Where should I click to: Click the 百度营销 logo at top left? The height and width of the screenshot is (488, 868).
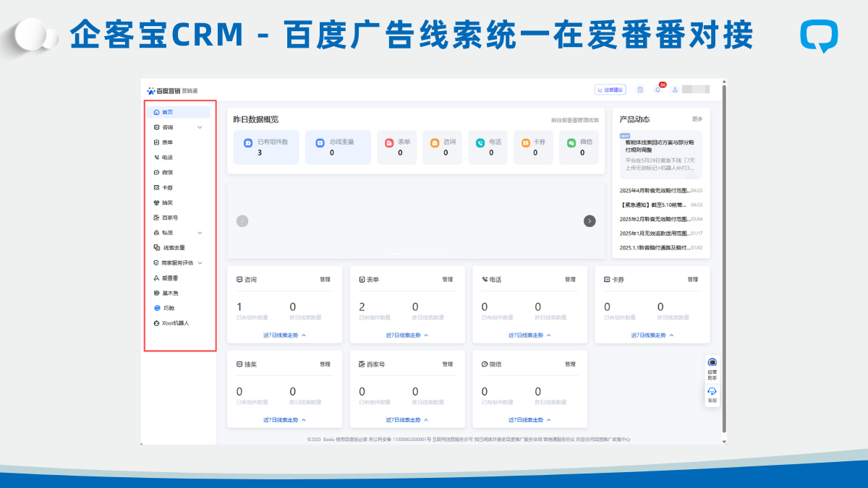(164, 90)
